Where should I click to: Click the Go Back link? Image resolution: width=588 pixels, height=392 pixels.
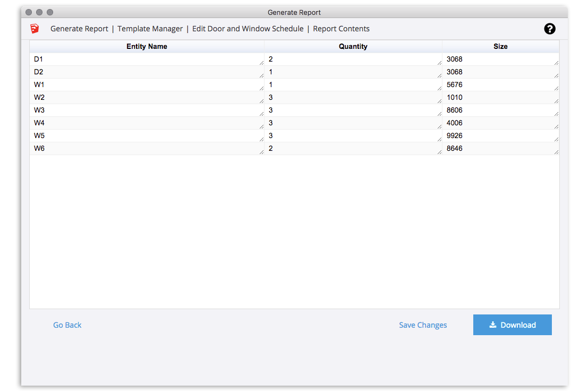coord(67,325)
